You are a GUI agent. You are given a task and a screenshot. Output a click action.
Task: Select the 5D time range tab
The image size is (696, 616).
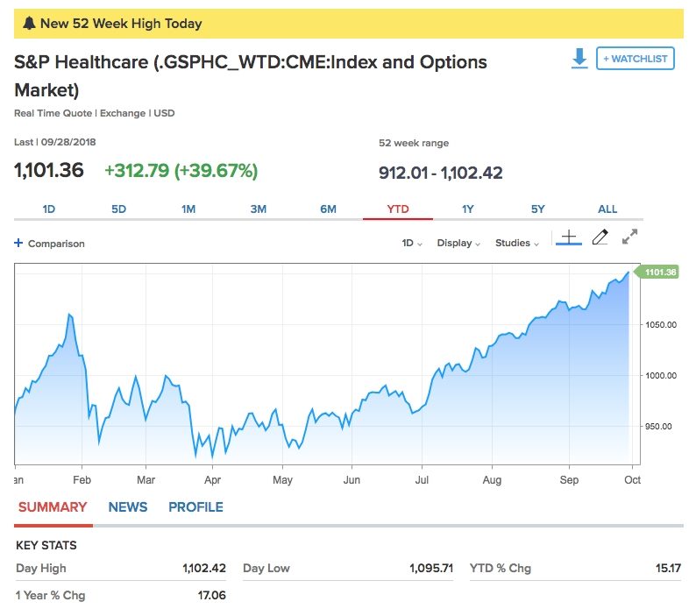118,209
